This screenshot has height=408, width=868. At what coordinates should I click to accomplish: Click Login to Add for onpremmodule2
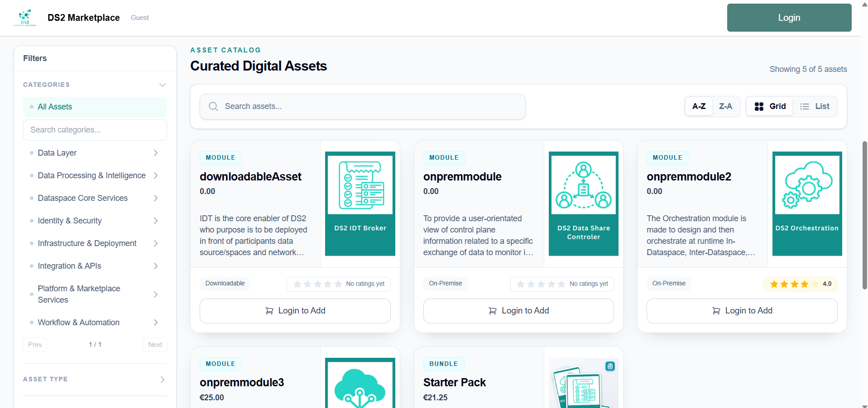click(x=742, y=311)
